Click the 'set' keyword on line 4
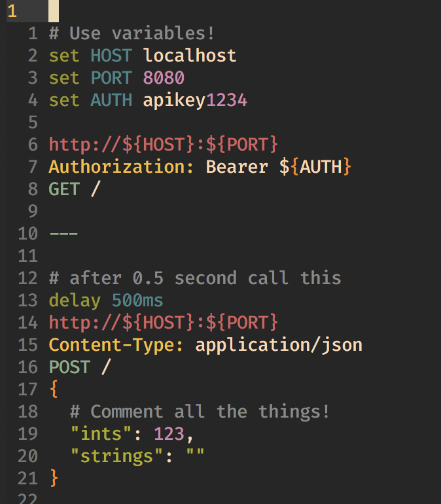The width and height of the screenshot is (441, 504). pos(64,100)
